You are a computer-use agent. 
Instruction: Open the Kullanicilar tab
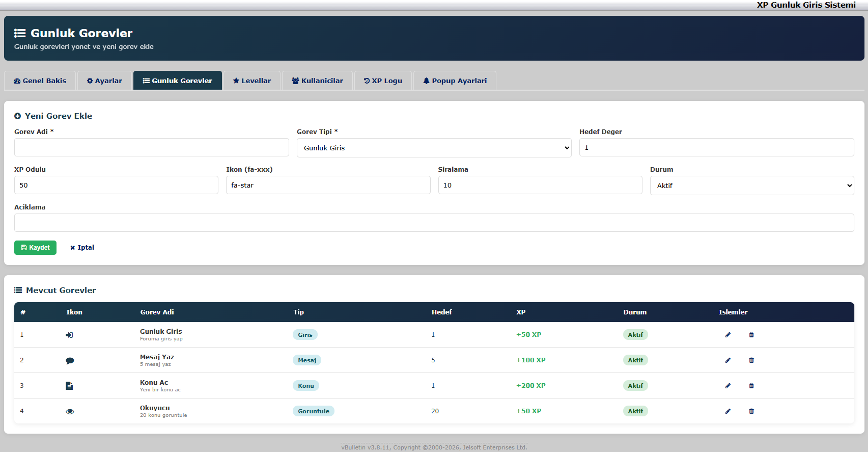317,81
